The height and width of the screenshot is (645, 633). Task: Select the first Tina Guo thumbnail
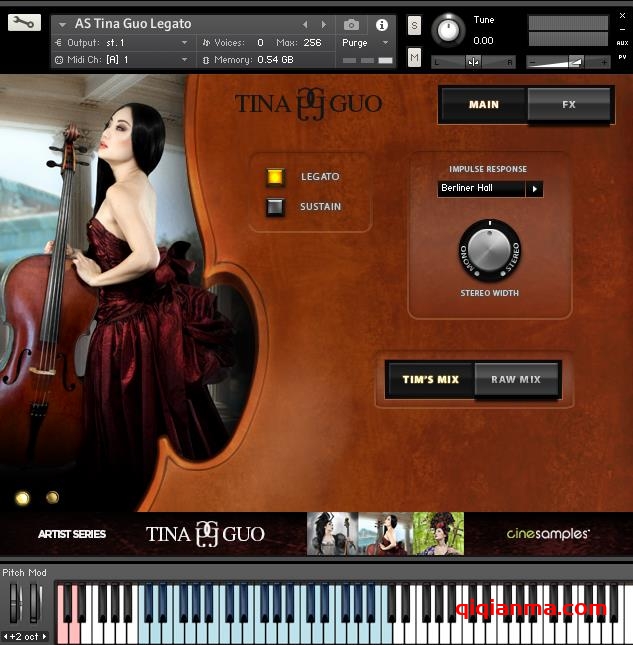[x=332, y=534]
